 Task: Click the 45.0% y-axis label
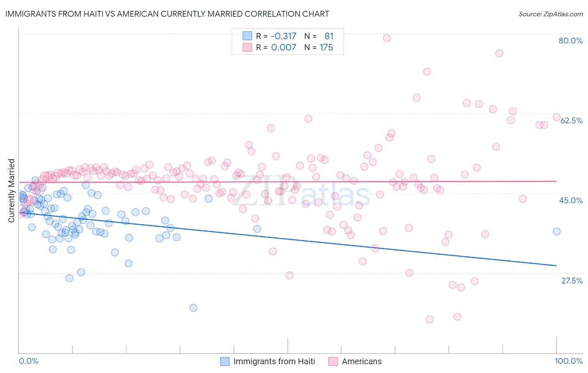tap(571, 200)
